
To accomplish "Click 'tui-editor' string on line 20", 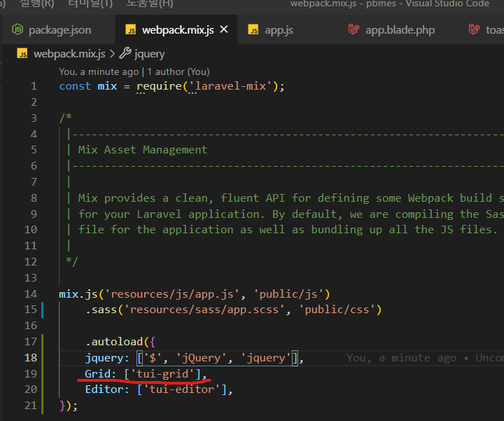I will [181, 389].
